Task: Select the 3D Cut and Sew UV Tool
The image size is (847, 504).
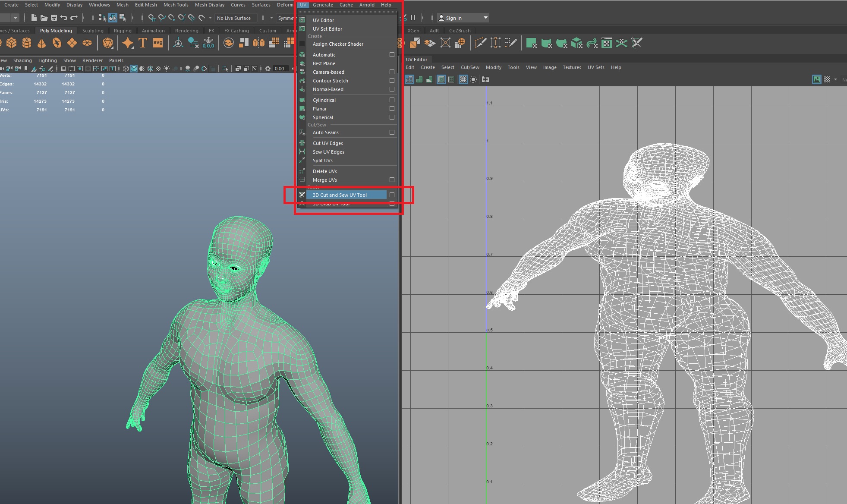Action: (x=340, y=195)
